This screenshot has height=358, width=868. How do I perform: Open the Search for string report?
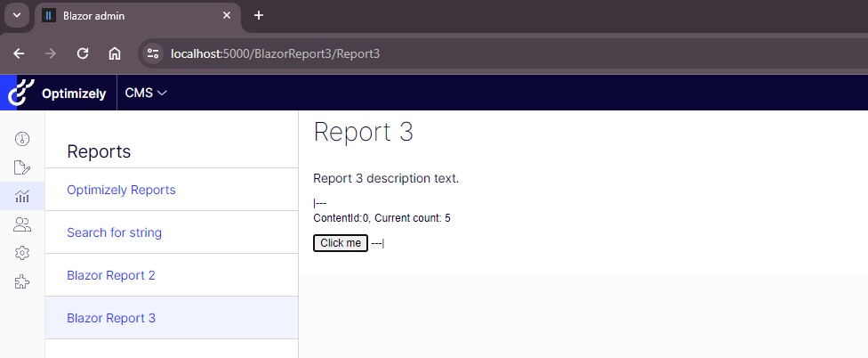pos(114,232)
